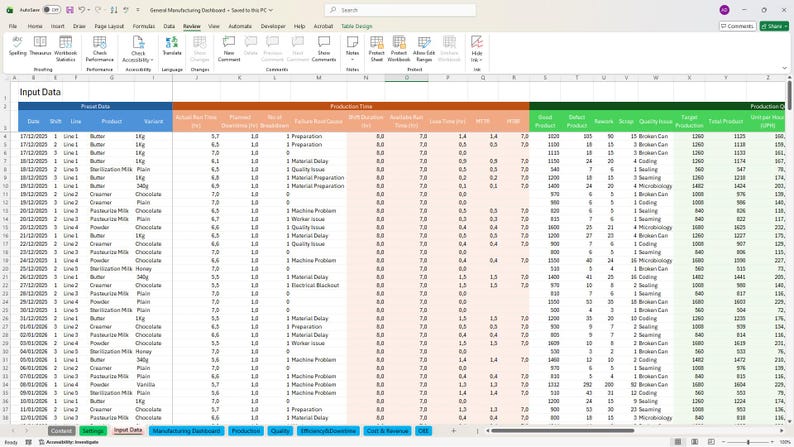
Task: Select the Settings sheet tab
Action: coord(93,431)
